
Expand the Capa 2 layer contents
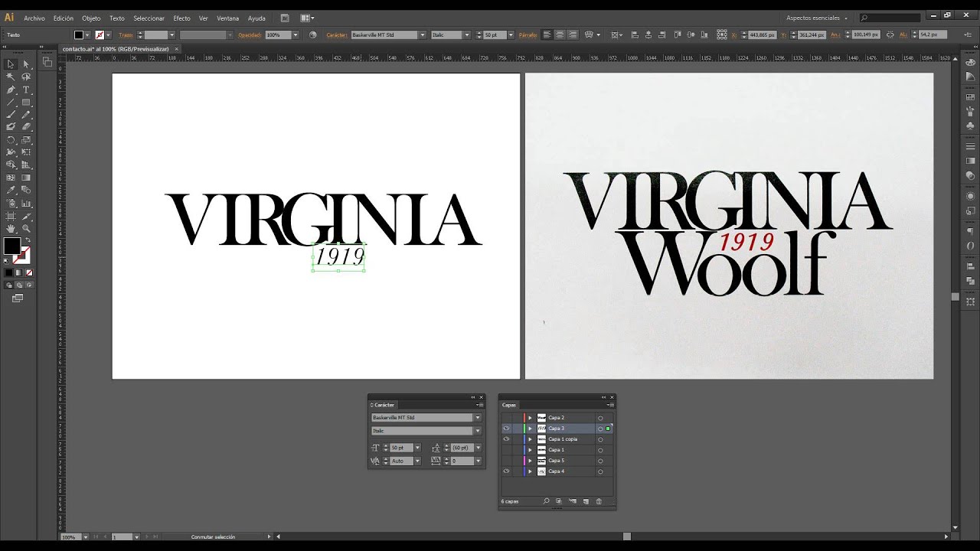[x=530, y=418]
